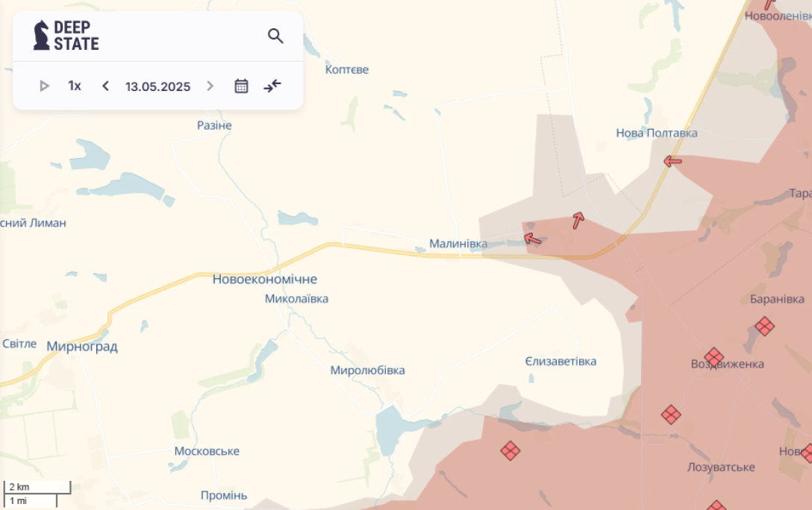Click the DeepState knight logo
The width and height of the screenshot is (812, 510).
pos(42,35)
